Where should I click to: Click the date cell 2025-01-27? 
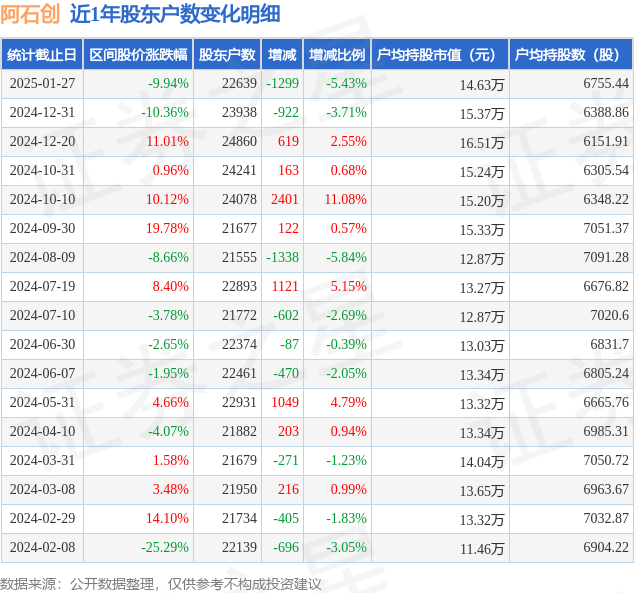pyautogui.click(x=42, y=83)
